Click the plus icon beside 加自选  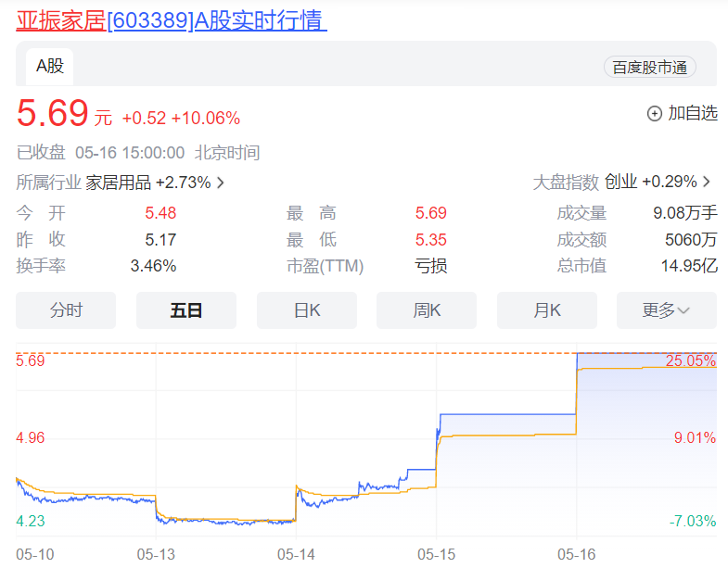pos(654,113)
